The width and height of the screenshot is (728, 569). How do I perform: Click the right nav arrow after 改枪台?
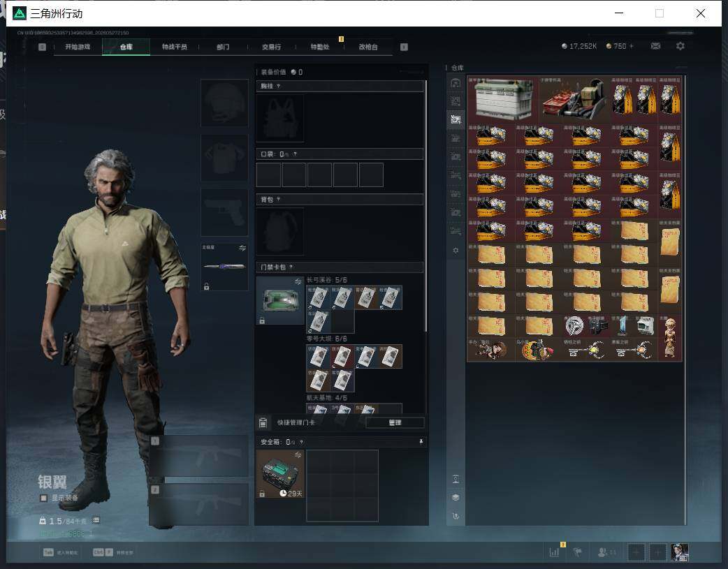coord(404,47)
